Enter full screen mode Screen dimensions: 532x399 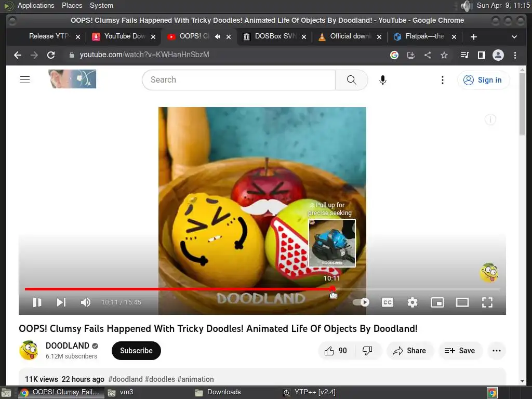click(x=487, y=302)
